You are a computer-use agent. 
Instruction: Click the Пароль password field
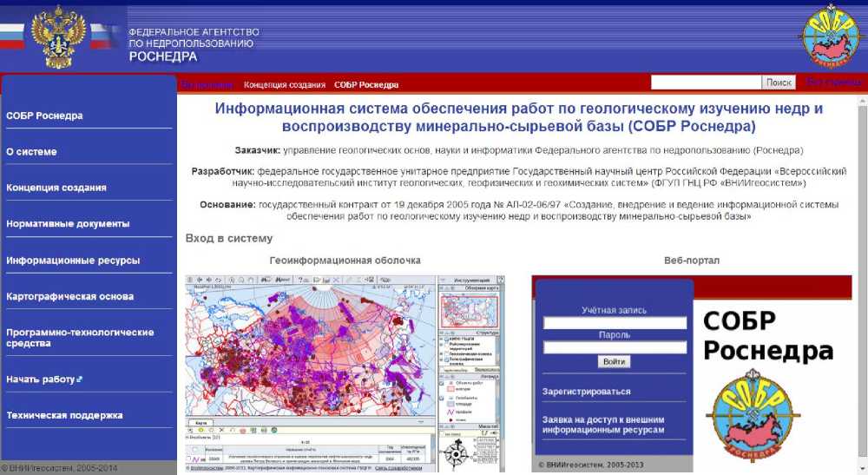pyautogui.click(x=615, y=346)
